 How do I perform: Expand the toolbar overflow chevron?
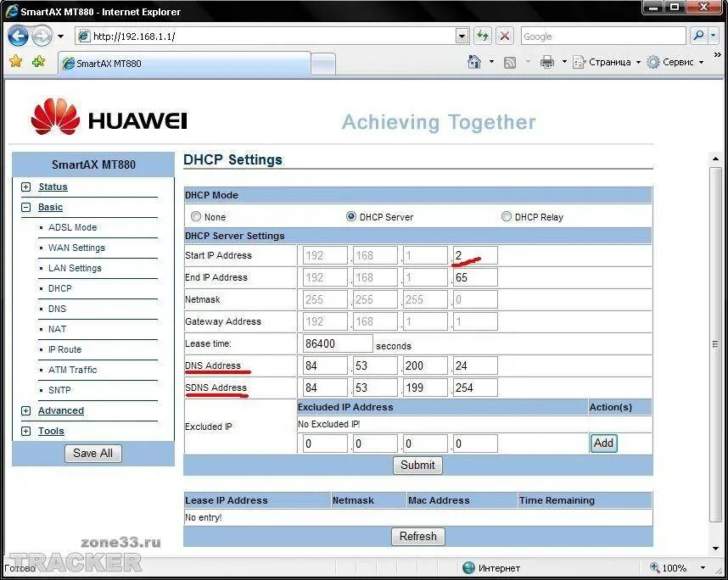point(718,55)
